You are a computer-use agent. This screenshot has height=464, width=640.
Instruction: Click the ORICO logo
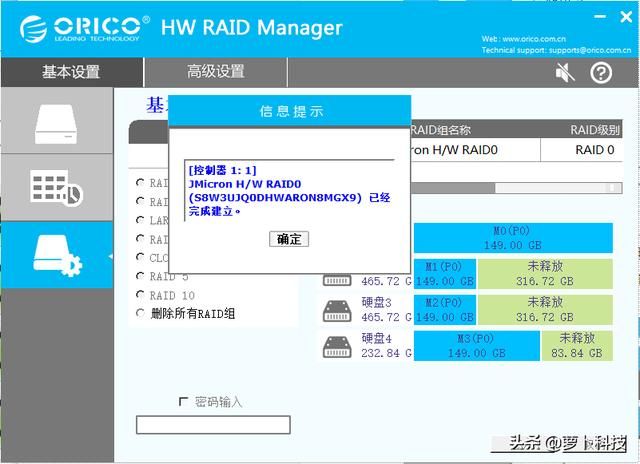(84, 29)
